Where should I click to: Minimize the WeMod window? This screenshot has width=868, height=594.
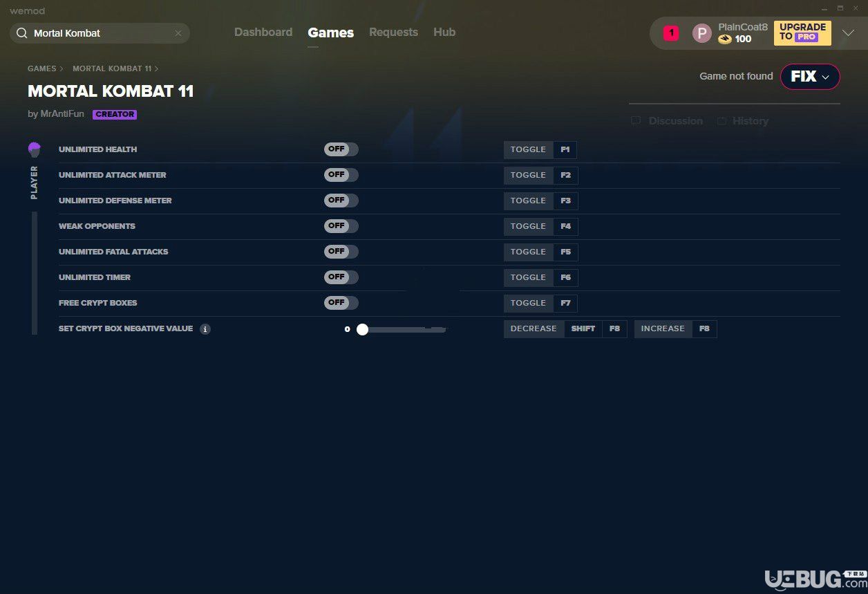[x=824, y=8]
